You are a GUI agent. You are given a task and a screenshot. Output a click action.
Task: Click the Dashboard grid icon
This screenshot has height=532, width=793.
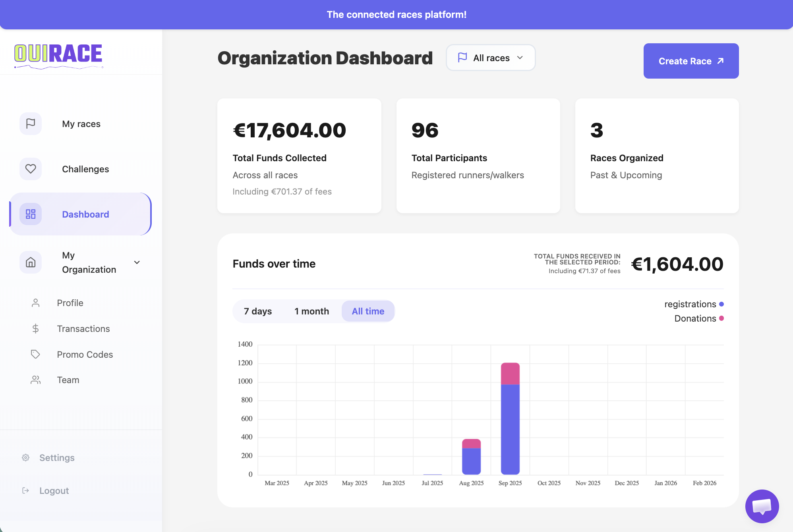coord(31,214)
